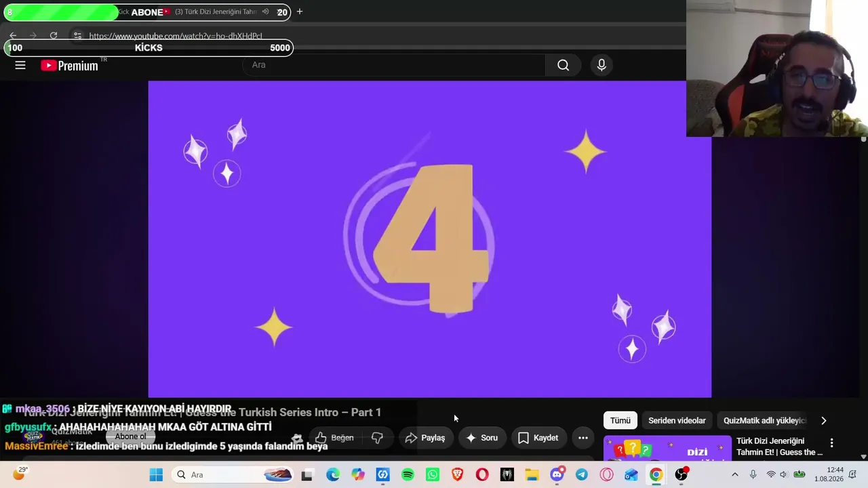
Task: Show hidden system tray icons
Action: 734,474
